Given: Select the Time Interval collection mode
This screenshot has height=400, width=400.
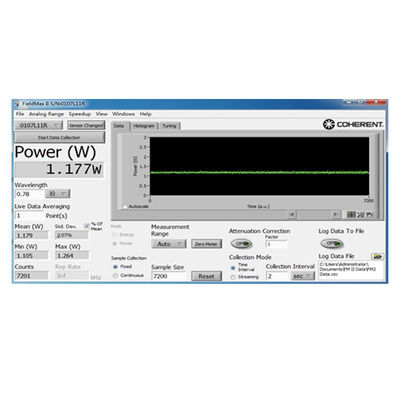Looking at the screenshot, I should pyautogui.click(x=233, y=268).
